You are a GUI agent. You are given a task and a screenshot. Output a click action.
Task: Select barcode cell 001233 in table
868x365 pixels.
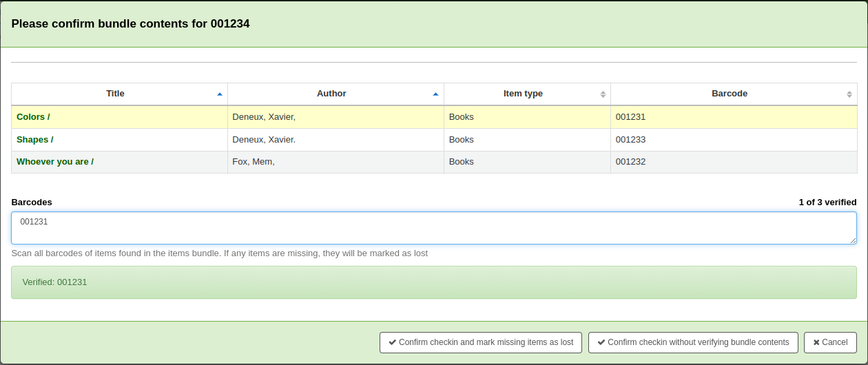click(631, 140)
